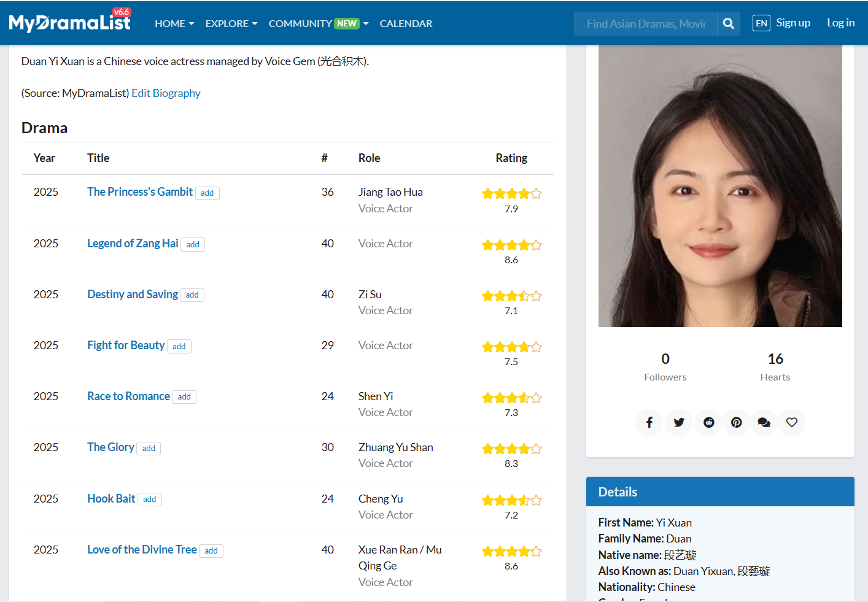Screen dimensions: 868x602
Task: Click star rating for Hook Bait
Action: pyautogui.click(x=511, y=501)
